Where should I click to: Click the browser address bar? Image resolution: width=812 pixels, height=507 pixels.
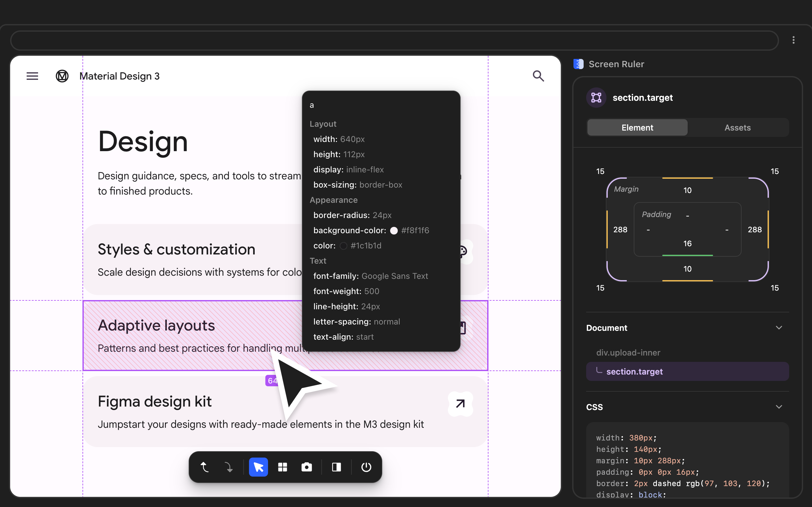[x=394, y=40]
